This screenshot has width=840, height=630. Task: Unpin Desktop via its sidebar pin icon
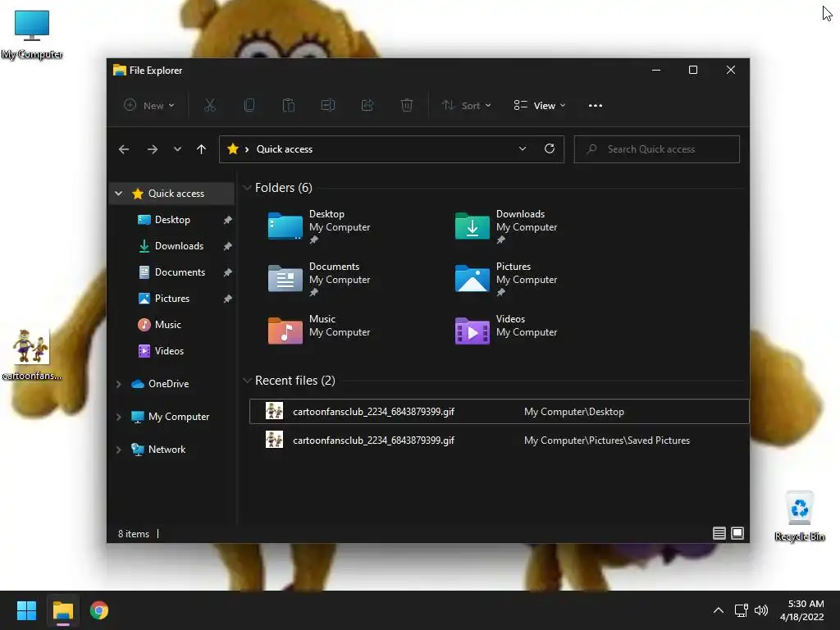(x=227, y=220)
